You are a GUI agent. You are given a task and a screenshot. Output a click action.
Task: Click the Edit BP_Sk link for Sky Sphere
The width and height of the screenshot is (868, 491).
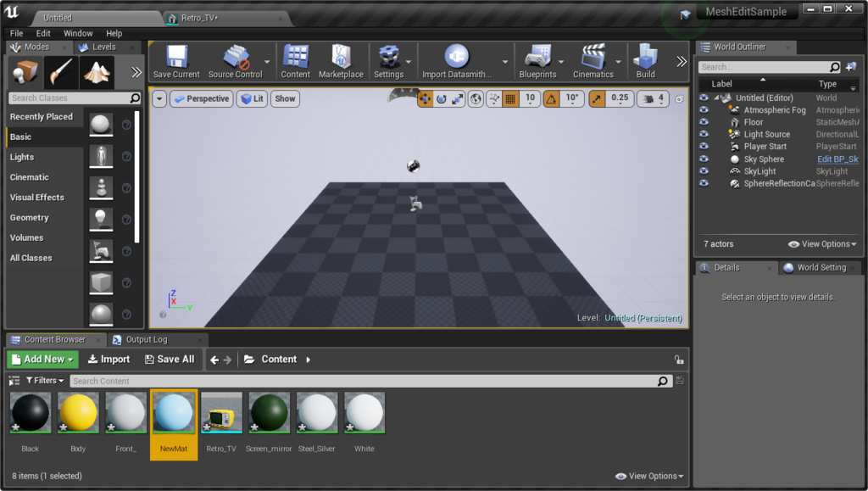(837, 159)
